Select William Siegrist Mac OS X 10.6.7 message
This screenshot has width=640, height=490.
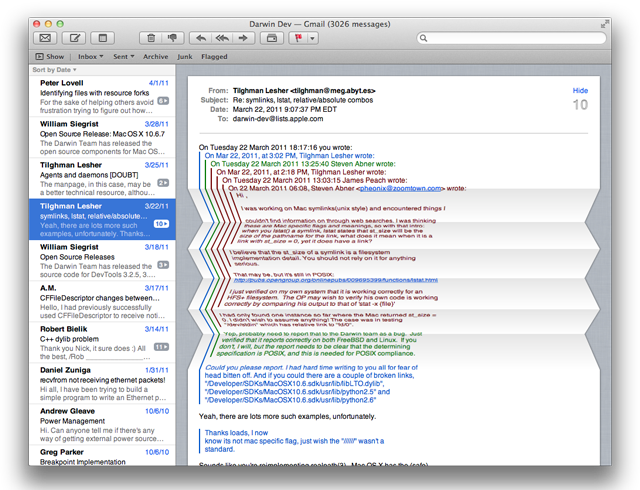102,138
